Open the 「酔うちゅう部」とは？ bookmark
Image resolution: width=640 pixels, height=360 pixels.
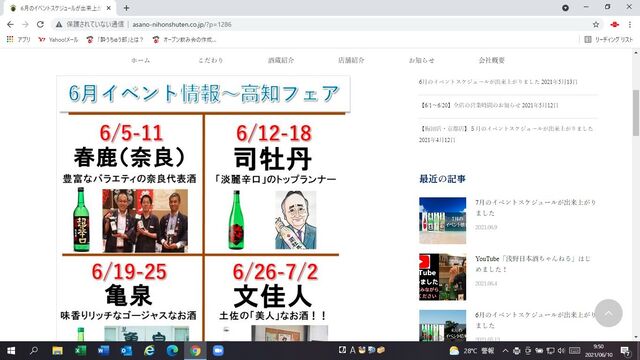pyautogui.click(x=115, y=40)
